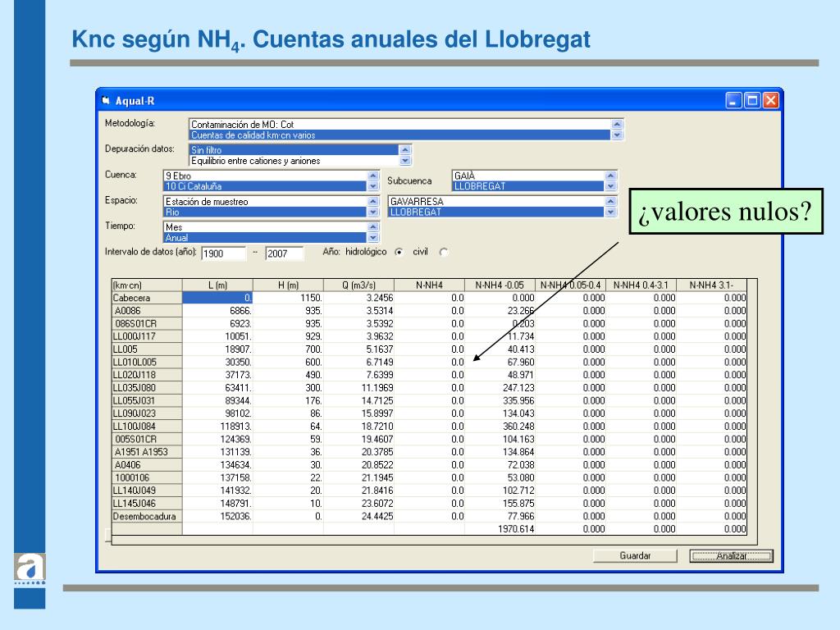Choose 'Cuentas de calidad km·cn varios' methodology
Viewport: 840px width, 630px height.
(x=400, y=135)
